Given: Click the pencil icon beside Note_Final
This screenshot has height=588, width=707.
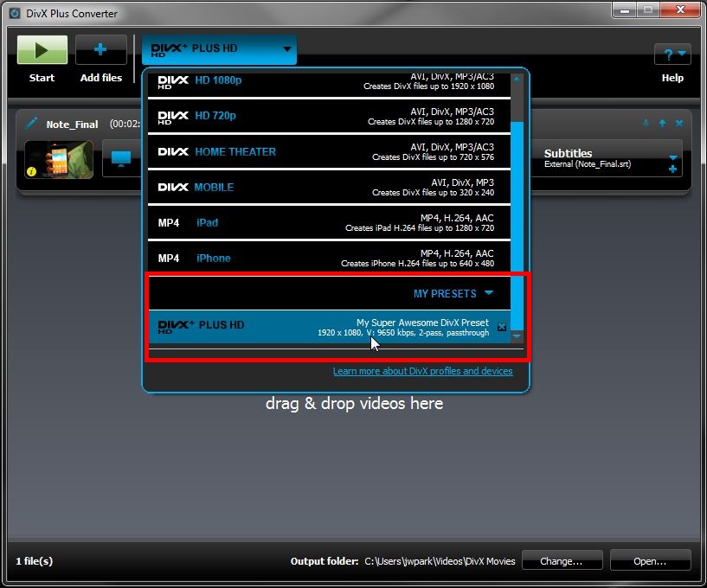Looking at the screenshot, I should pyautogui.click(x=32, y=124).
